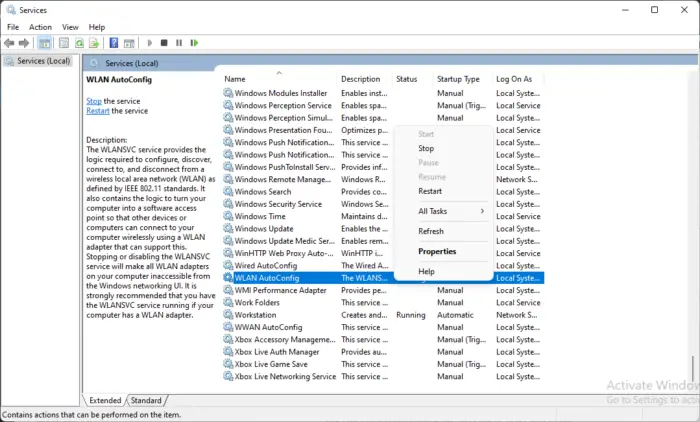Switch to the Standard tab
This screenshot has height=422, width=700.
click(146, 400)
